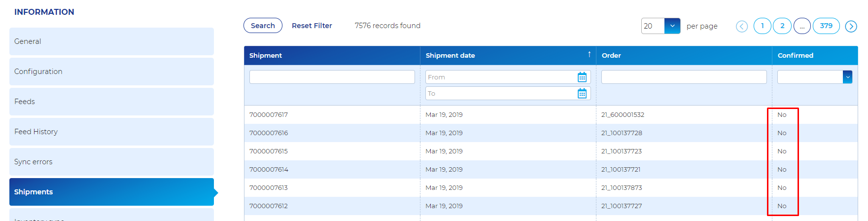Select the Shipments sidebar tab
The width and height of the screenshot is (868, 221).
click(x=111, y=192)
